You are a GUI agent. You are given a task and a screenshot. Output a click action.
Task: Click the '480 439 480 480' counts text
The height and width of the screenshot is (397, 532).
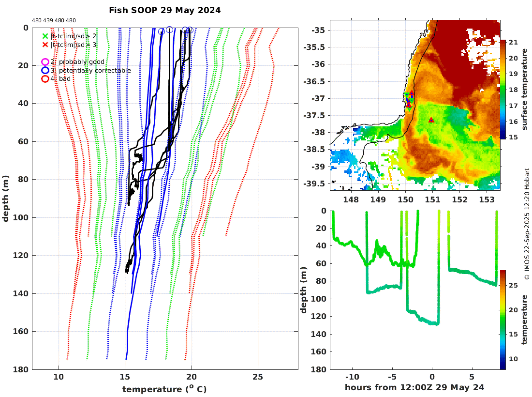54,20
